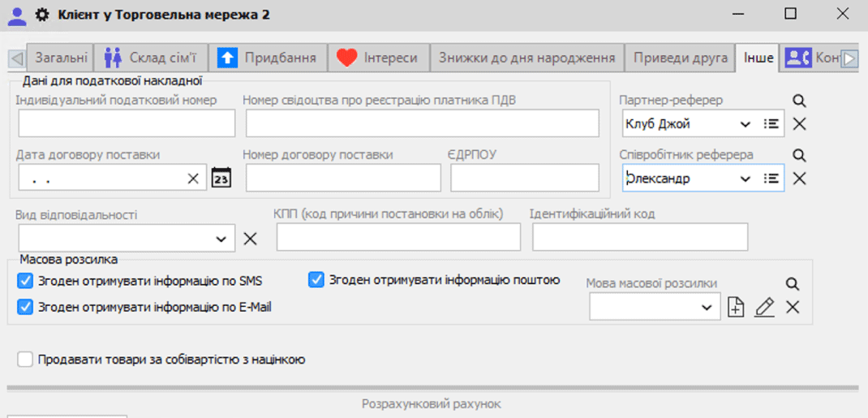
Task: Edit Мова масової розсилки with pencil icon
Action: point(764,307)
